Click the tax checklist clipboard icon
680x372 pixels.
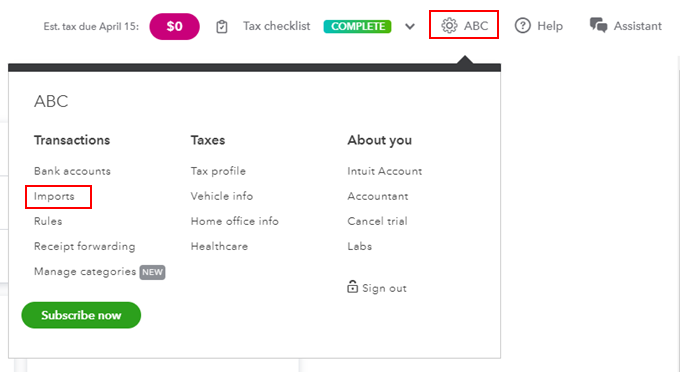222,26
